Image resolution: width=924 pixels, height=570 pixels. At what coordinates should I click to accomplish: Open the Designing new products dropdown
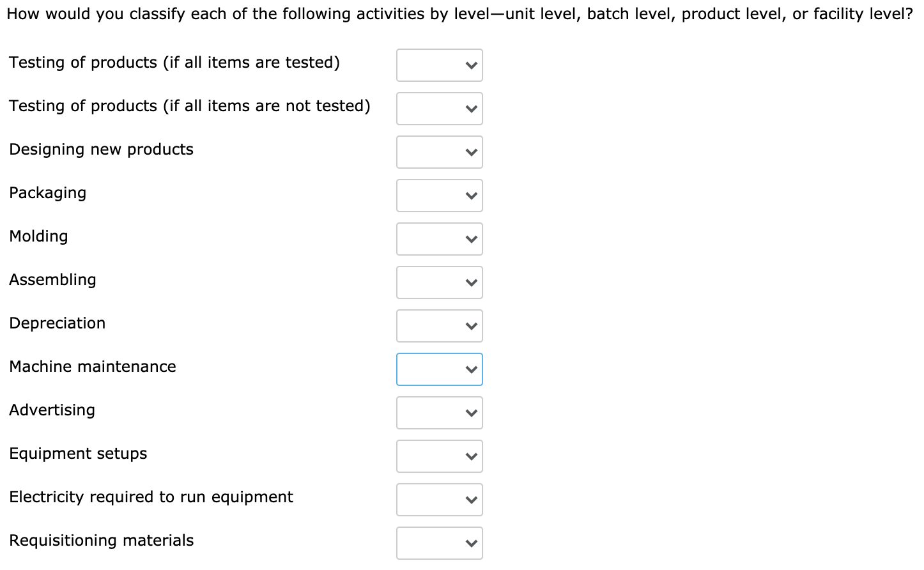coord(439,152)
